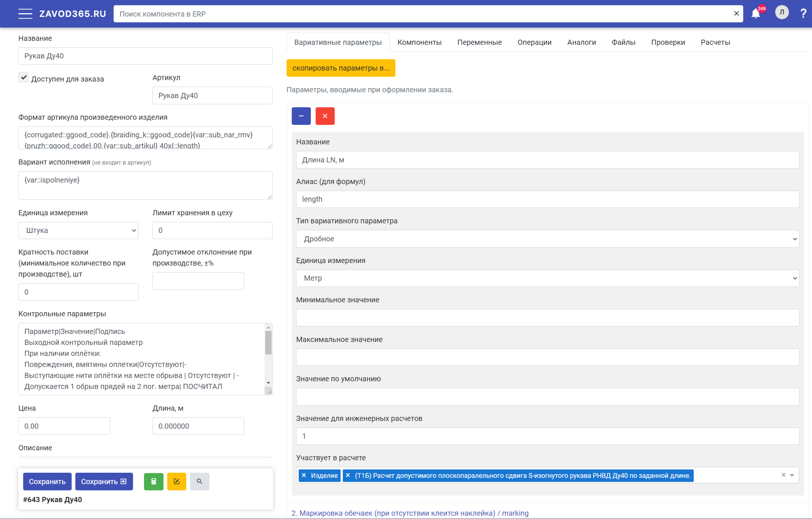Open the user profile avatar
Image resolution: width=812 pixels, height=519 pixels.
782,13
